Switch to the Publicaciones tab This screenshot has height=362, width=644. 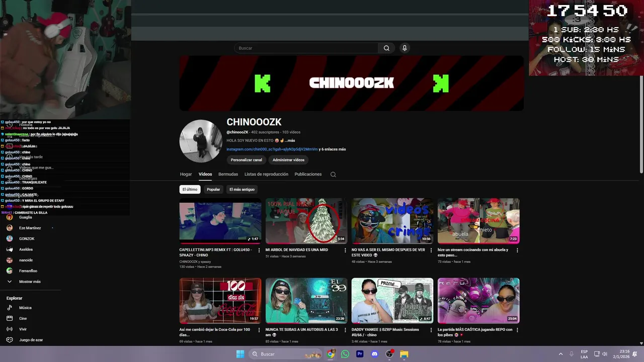click(308, 174)
